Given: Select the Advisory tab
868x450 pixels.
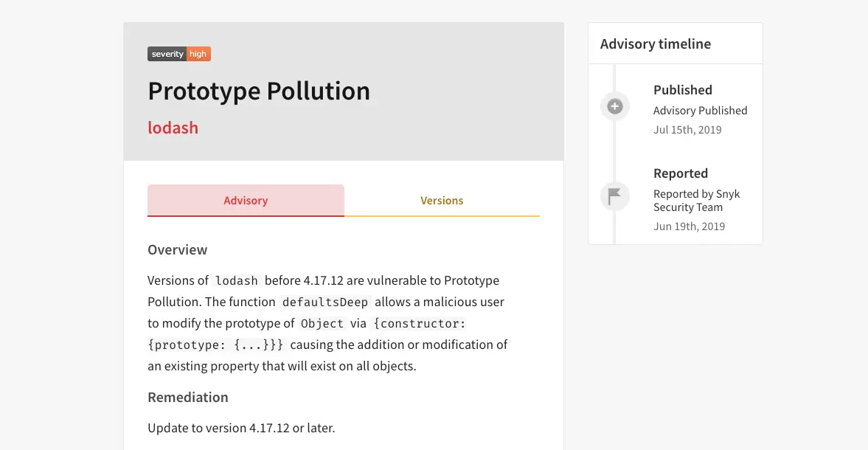Looking at the screenshot, I should tap(246, 201).
